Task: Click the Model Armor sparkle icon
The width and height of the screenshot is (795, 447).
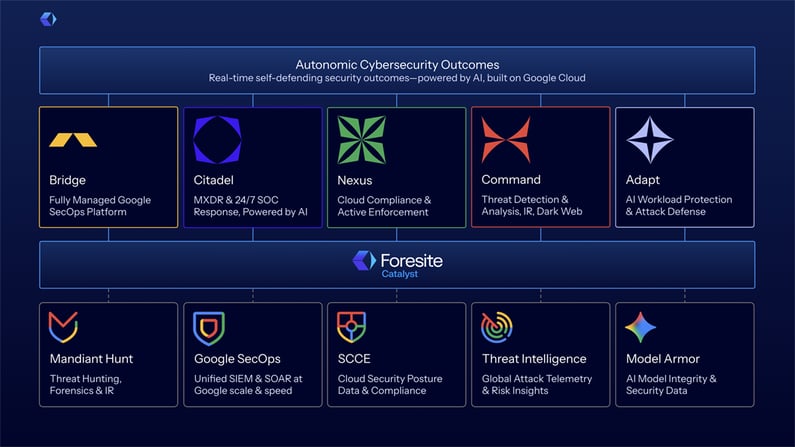Action: [640, 327]
